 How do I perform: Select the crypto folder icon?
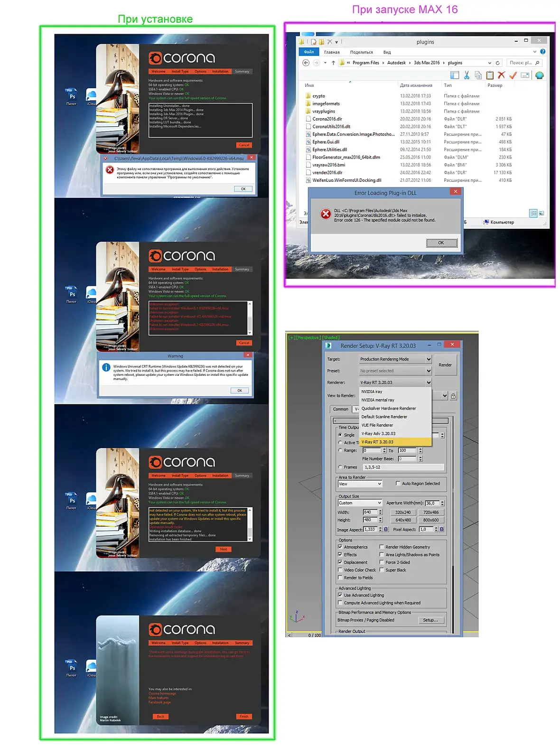(x=308, y=96)
